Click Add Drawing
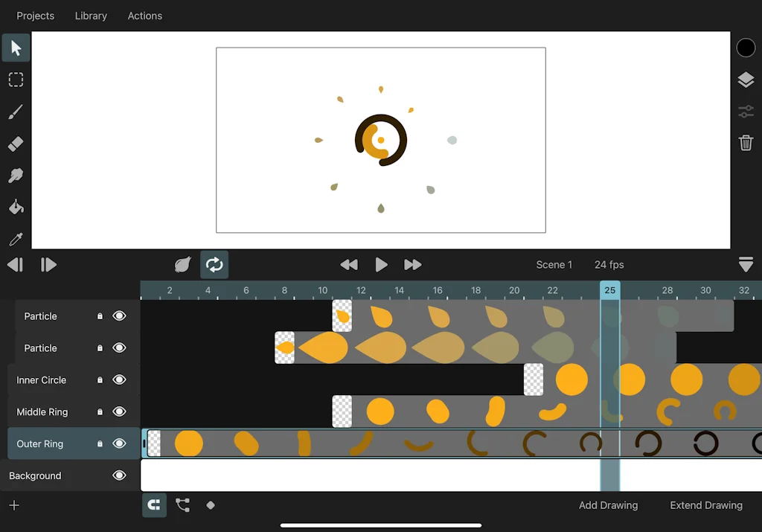This screenshot has width=762, height=532. point(608,505)
